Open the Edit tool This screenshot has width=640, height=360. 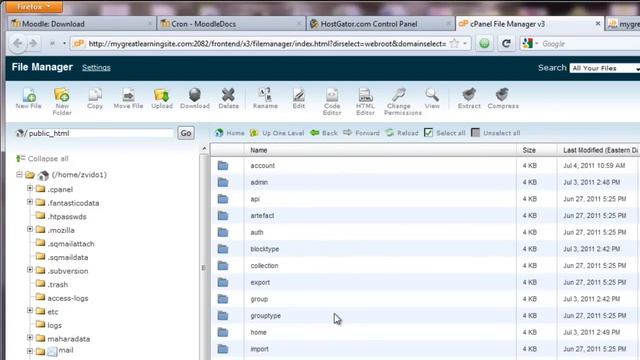(x=298, y=98)
